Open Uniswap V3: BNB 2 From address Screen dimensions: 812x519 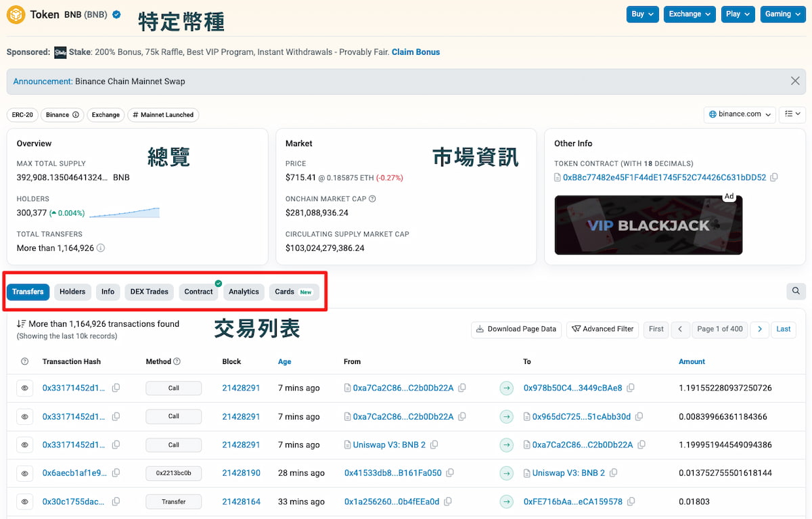tap(389, 445)
